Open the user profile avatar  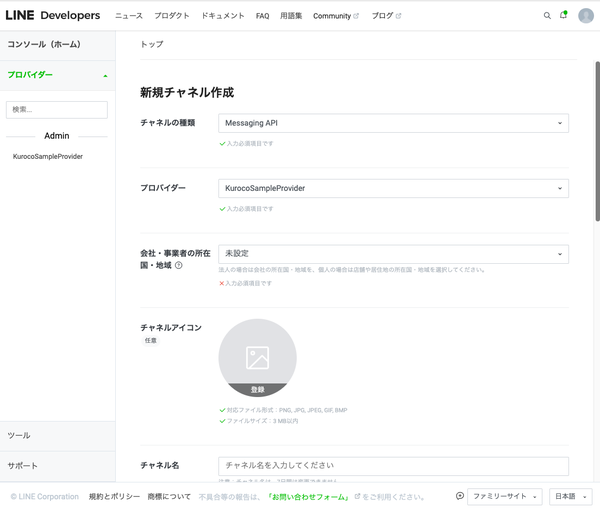click(x=585, y=16)
